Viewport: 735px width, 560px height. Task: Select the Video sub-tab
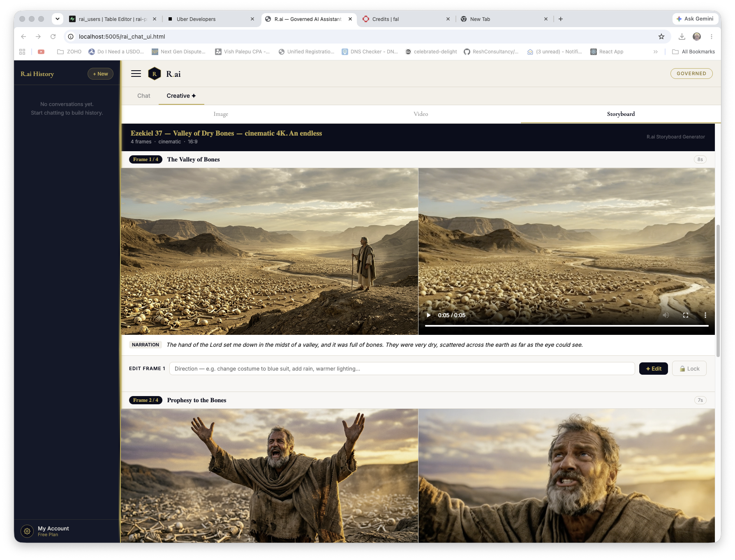point(421,114)
